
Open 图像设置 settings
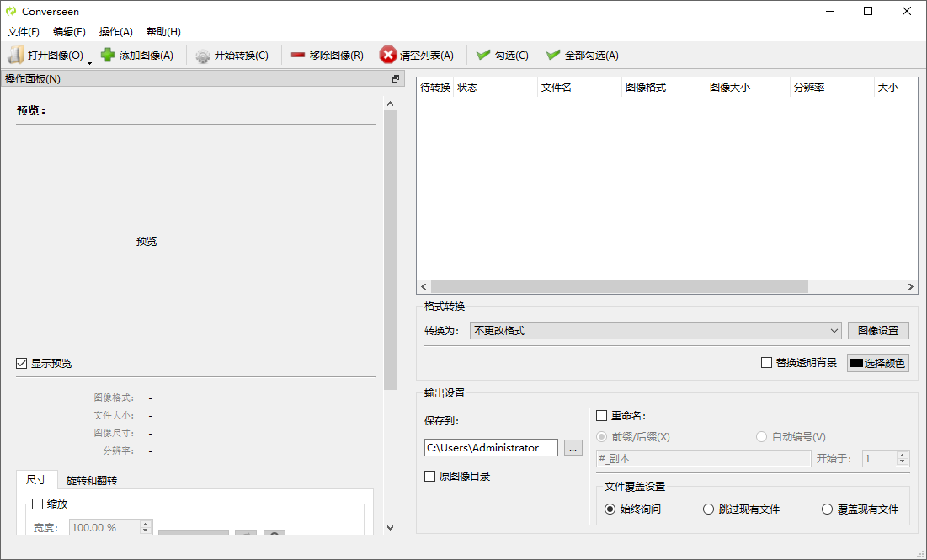click(878, 330)
